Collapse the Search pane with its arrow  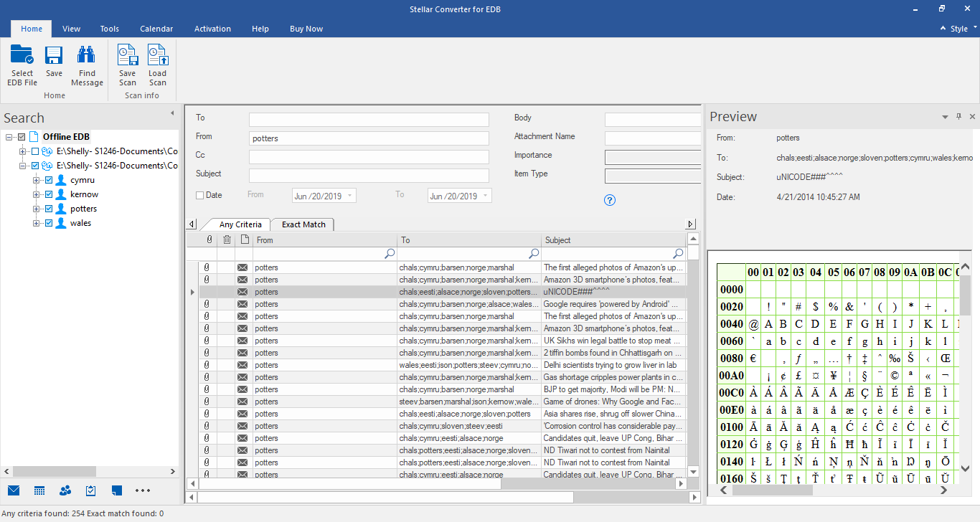click(172, 113)
